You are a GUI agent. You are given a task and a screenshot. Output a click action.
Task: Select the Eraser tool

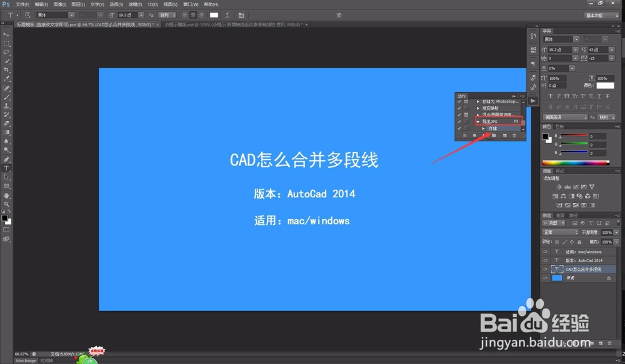tap(6, 124)
